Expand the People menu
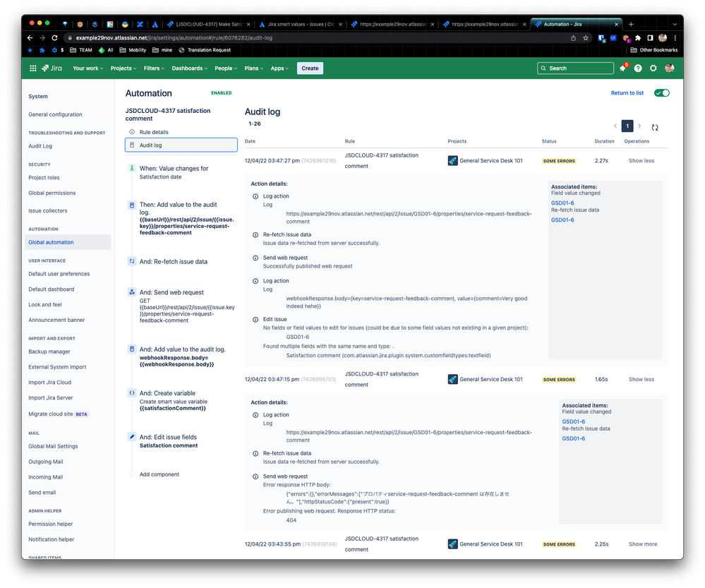This screenshot has width=705, height=588. tap(226, 68)
